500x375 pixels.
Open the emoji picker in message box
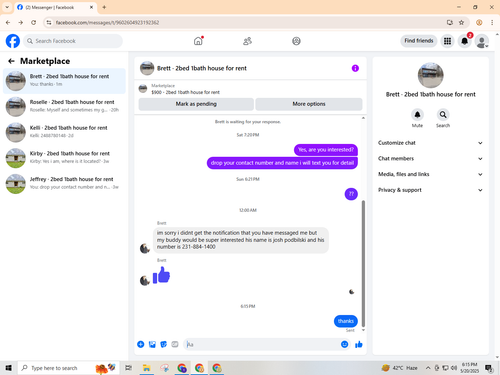[x=345, y=344]
